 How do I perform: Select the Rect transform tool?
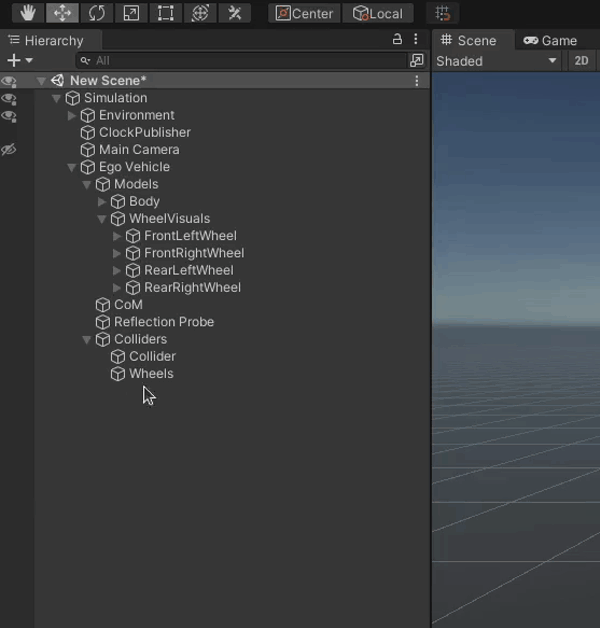[x=165, y=13]
